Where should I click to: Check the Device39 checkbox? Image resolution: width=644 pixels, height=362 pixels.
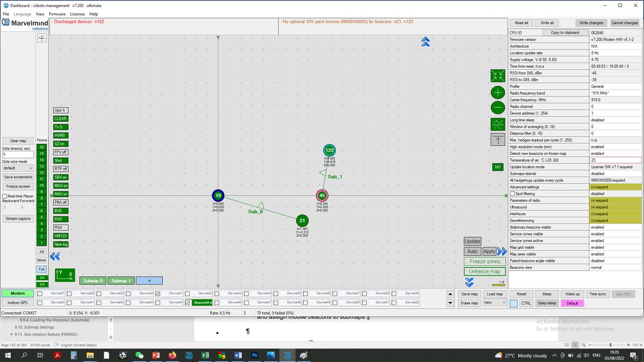(x=394, y=294)
